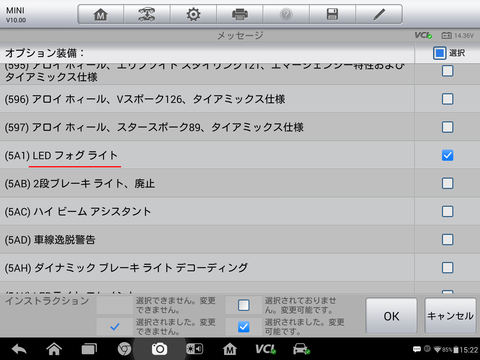
Task: Tap the VCI status icon in header
Action: click(423, 35)
